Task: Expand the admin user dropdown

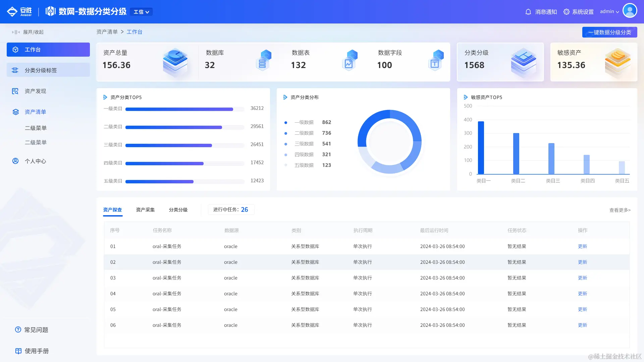Action: click(x=609, y=11)
